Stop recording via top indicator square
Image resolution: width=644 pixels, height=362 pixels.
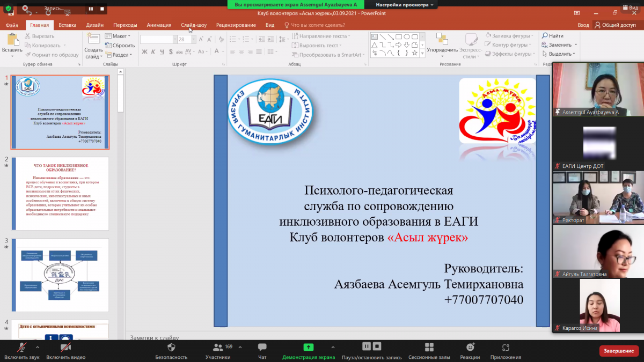point(101,9)
